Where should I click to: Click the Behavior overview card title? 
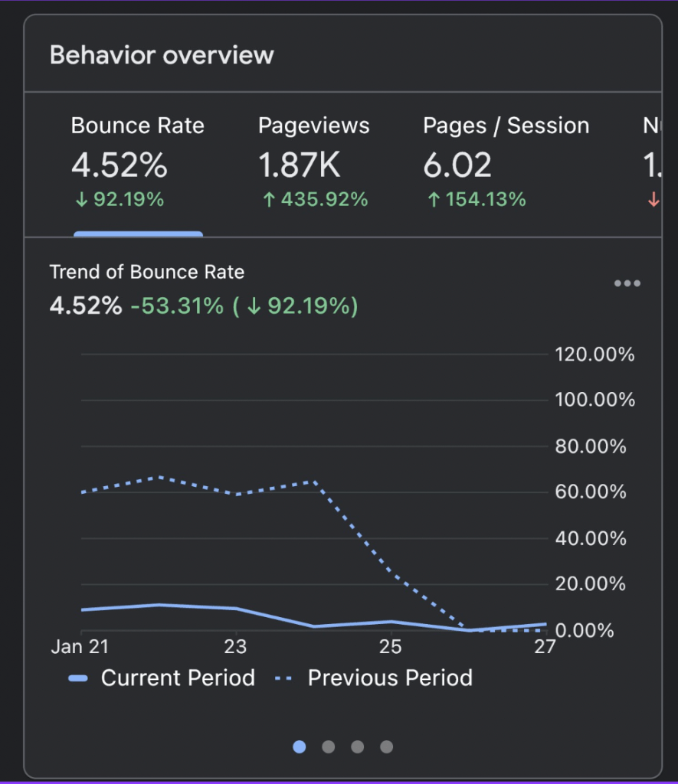162,56
